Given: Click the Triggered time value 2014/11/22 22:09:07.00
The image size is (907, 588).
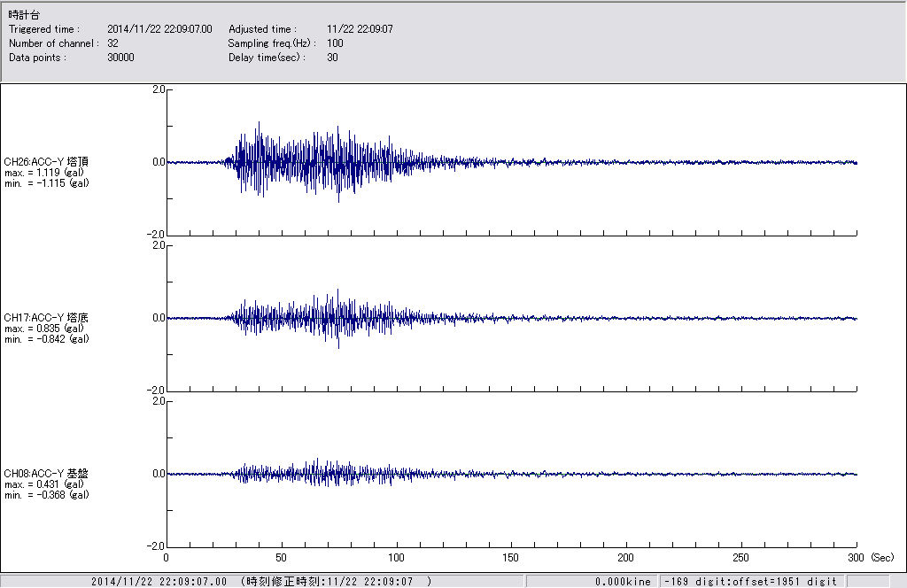Looking at the screenshot, I should click(166, 29).
